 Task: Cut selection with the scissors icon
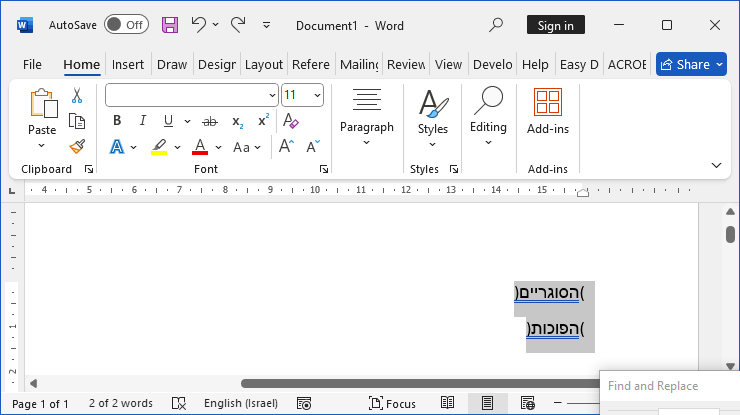click(x=77, y=96)
